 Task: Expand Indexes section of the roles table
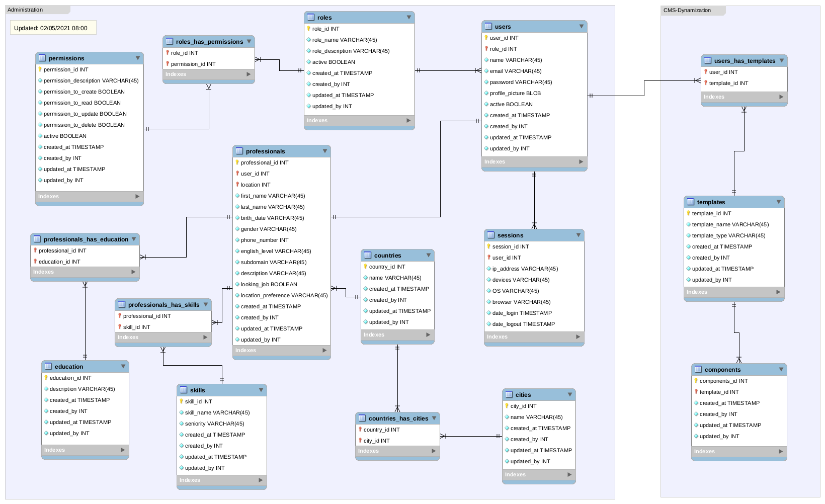point(408,121)
